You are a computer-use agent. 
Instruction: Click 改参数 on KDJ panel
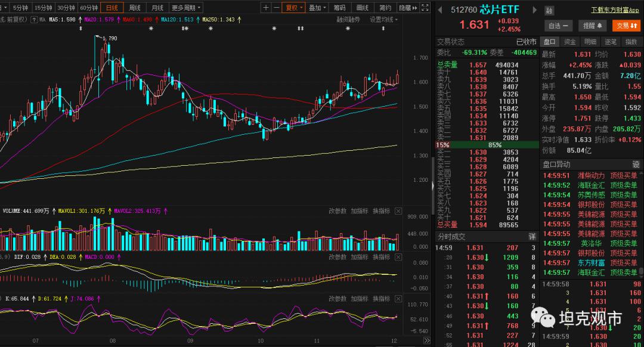click(337, 299)
